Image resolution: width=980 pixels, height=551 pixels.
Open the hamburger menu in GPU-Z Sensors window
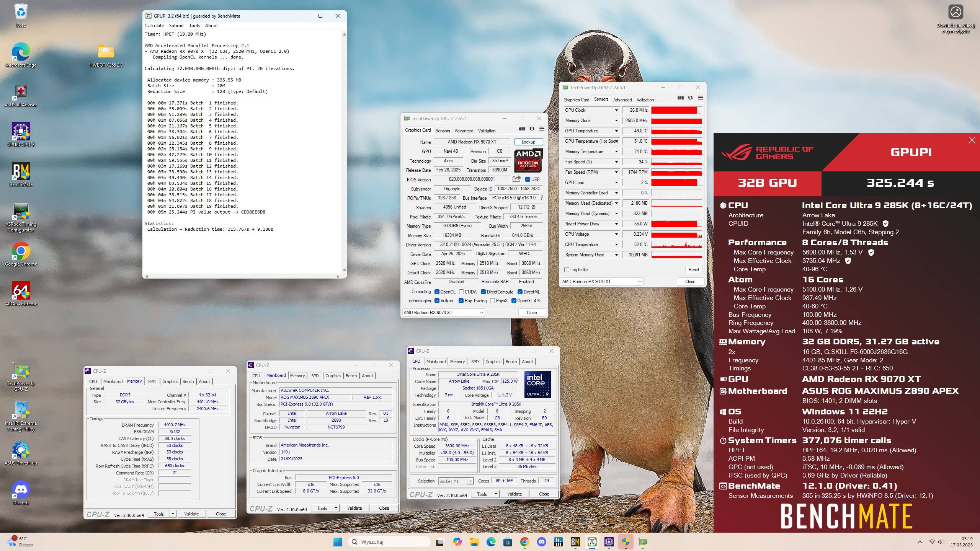[x=700, y=98]
